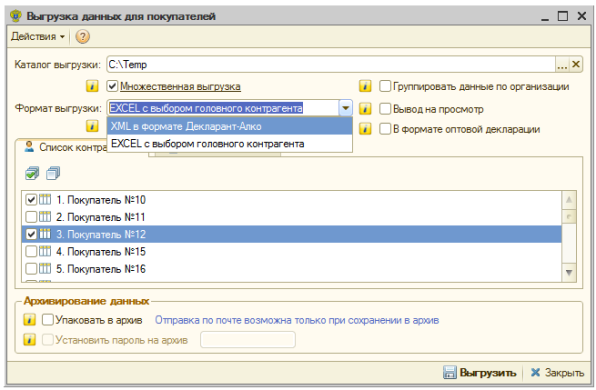596x390 pixels.
Task: Close the window with the title bar X
Action: click(x=582, y=16)
